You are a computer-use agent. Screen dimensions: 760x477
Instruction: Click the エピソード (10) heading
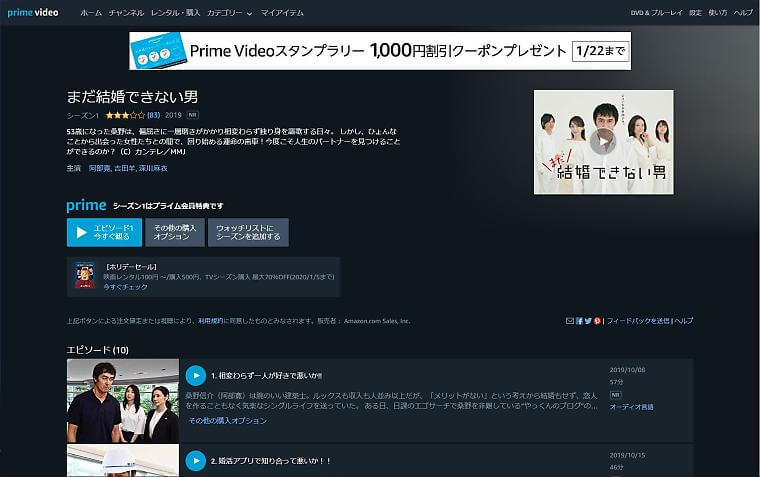[97, 350]
